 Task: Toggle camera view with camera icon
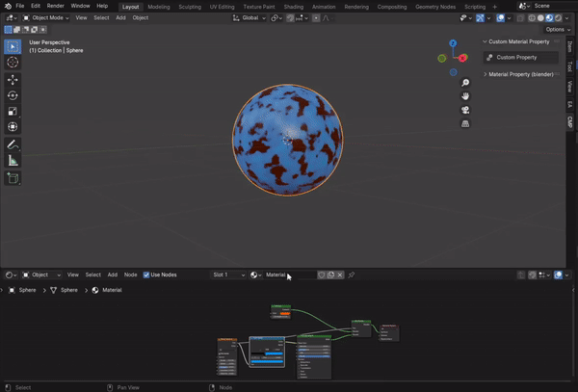(x=465, y=110)
